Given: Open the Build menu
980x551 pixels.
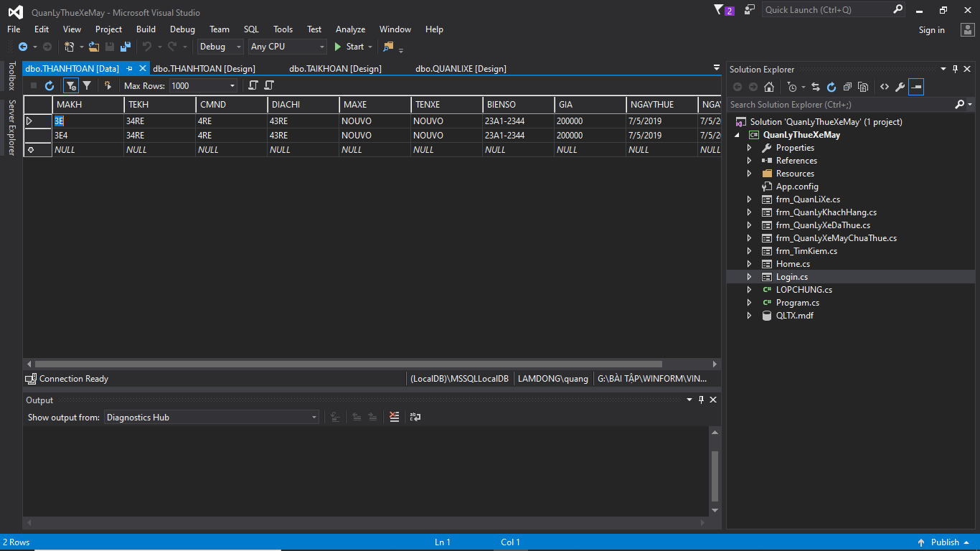Looking at the screenshot, I should 146,29.
